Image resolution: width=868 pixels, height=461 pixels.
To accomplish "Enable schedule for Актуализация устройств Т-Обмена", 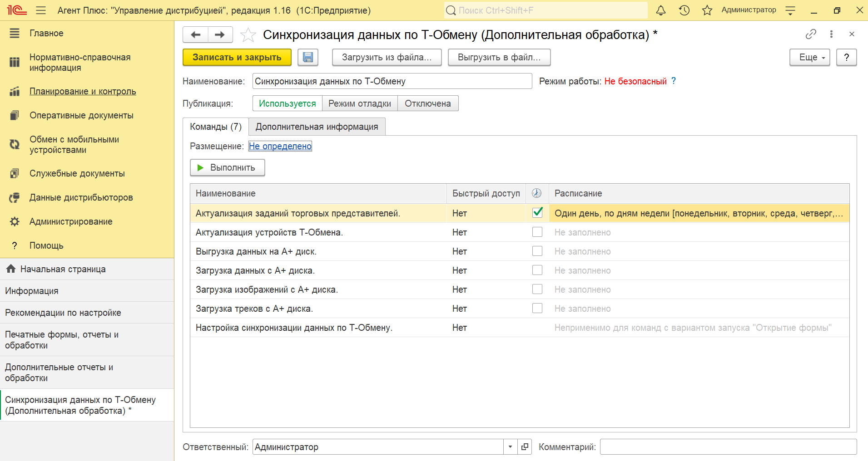I will coord(537,232).
